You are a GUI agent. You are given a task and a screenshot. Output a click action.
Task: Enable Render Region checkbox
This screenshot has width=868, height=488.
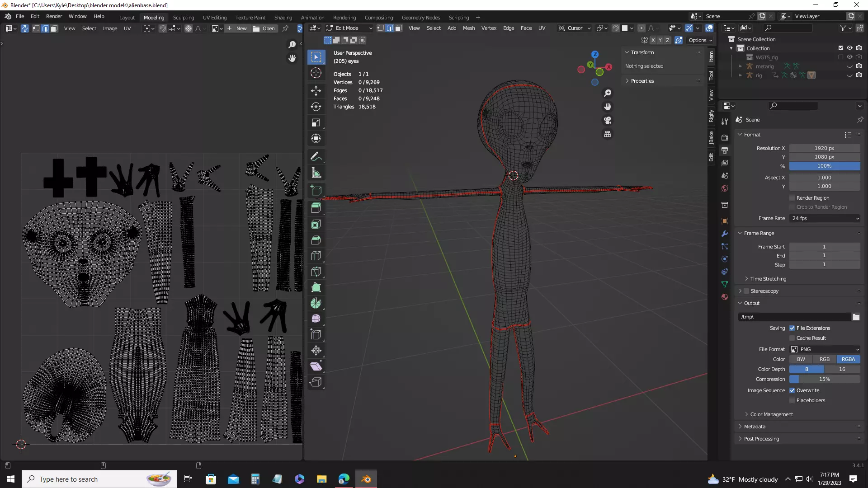pos(792,198)
